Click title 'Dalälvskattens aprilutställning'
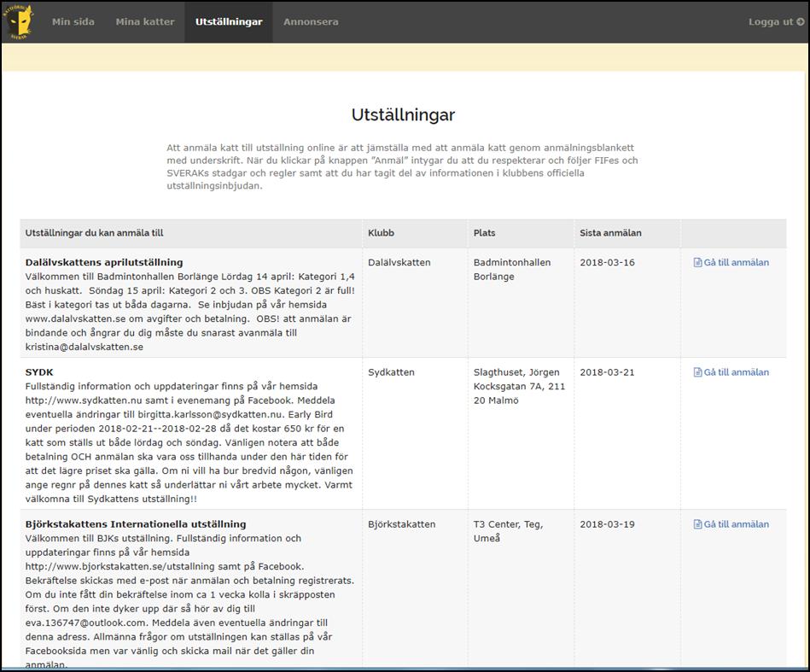 coord(104,262)
